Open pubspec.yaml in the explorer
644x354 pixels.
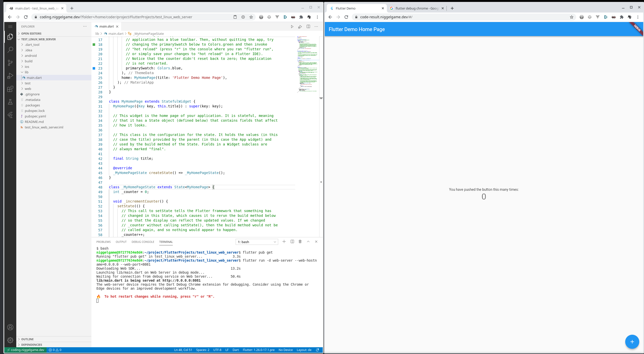[35, 116]
